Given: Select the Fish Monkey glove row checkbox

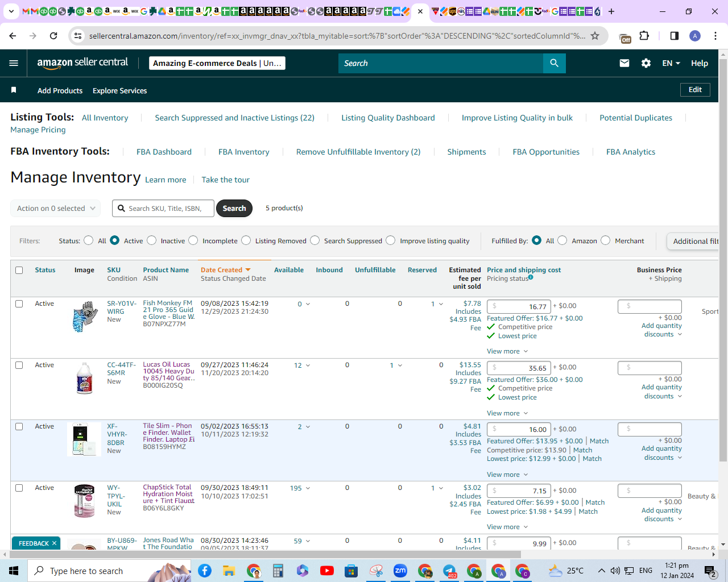Looking at the screenshot, I should (19, 304).
